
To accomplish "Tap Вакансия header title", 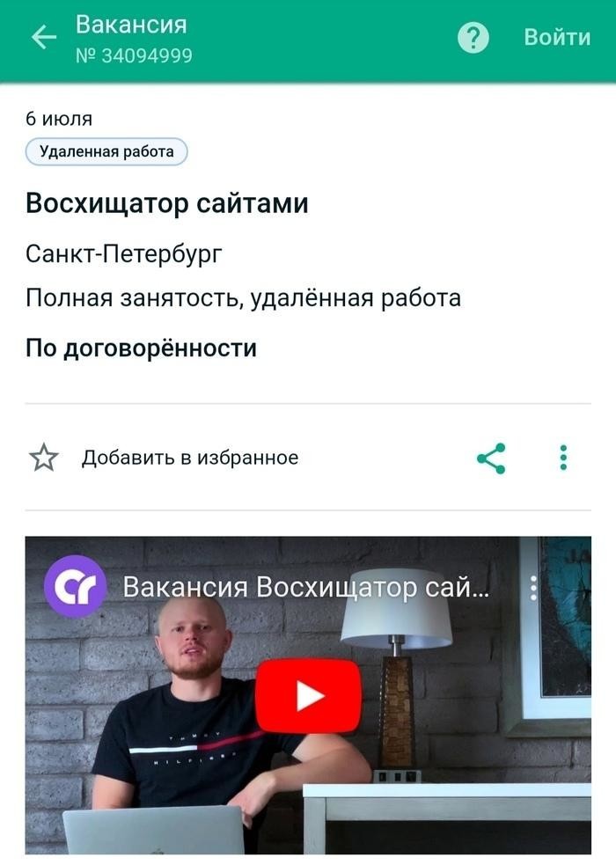I will click(x=131, y=25).
